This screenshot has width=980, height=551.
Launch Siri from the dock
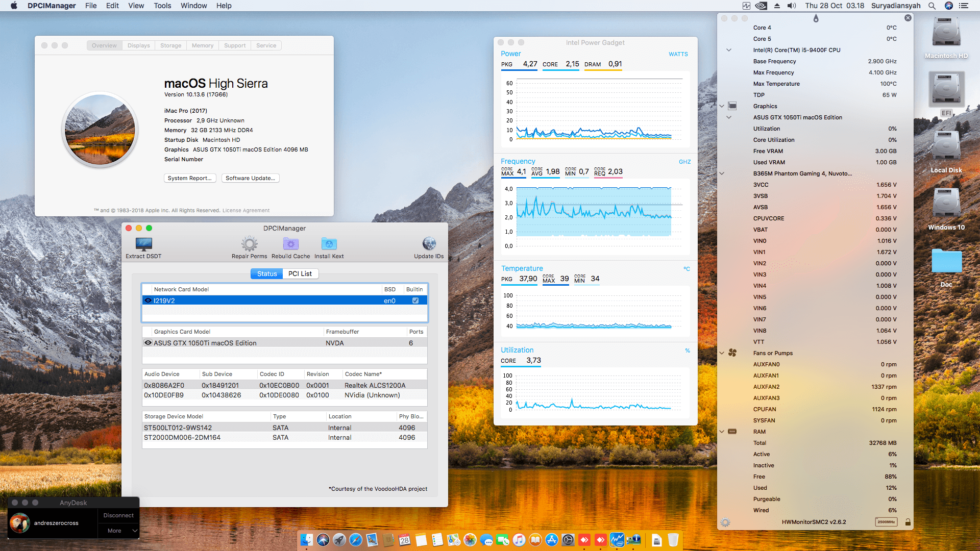click(x=323, y=540)
